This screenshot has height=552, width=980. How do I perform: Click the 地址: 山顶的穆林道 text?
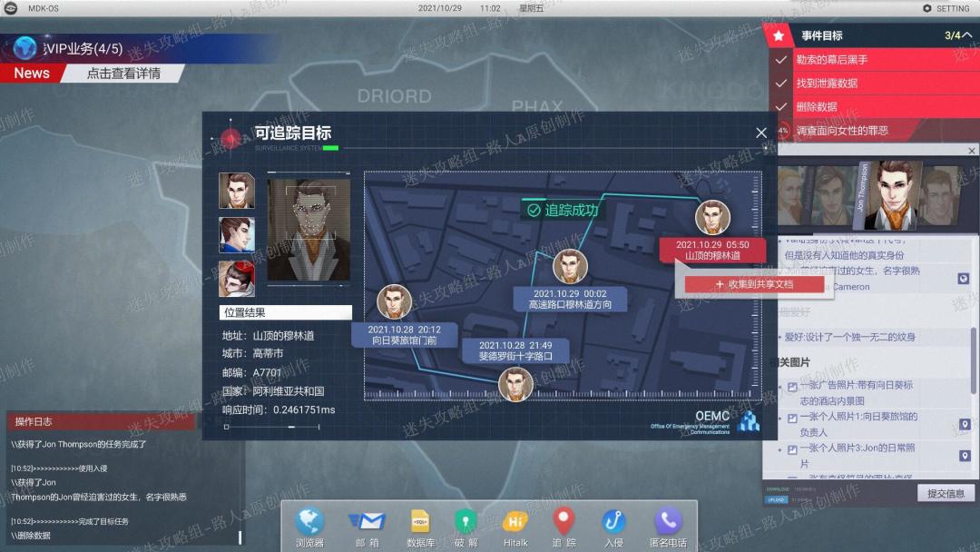pos(268,336)
